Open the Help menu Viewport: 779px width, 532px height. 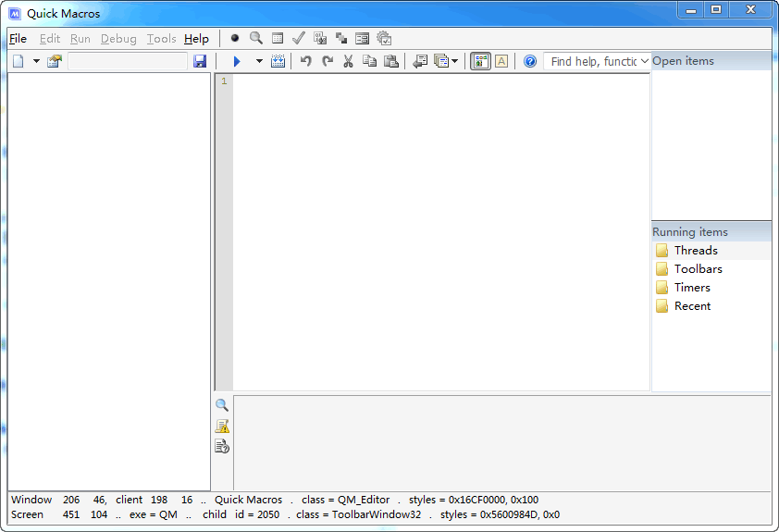[196, 39]
